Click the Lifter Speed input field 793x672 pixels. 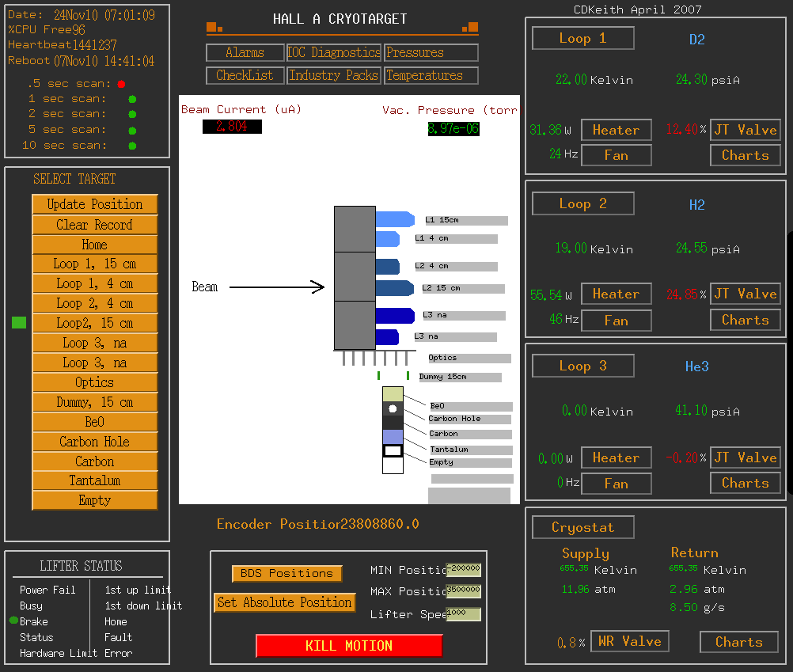[x=463, y=614]
